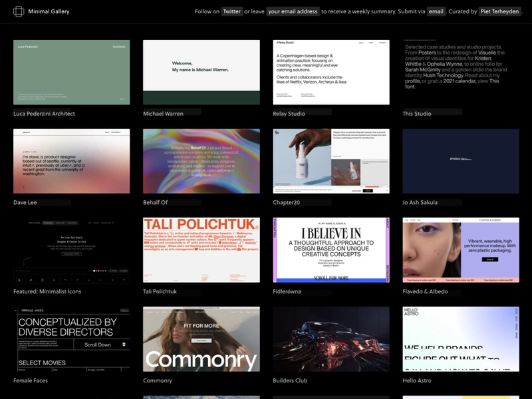Select the 'Behalf Of' caption text
The image size is (532, 399).
156,203
